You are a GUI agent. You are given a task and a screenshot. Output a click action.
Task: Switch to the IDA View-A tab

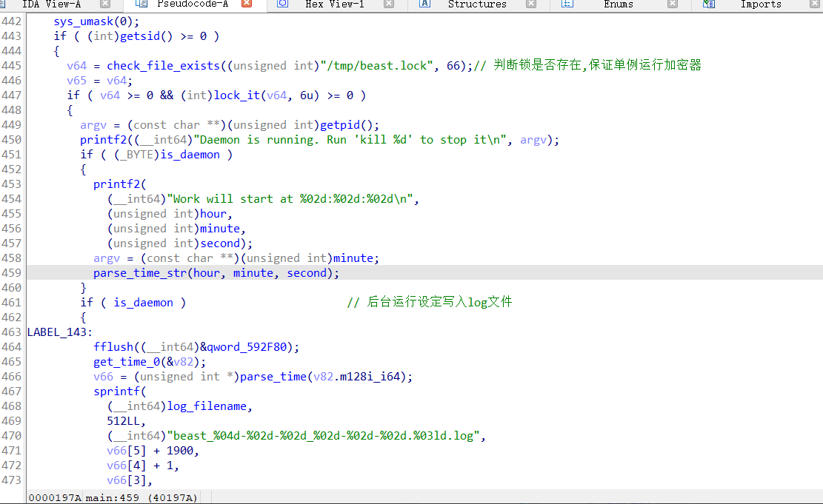click(x=51, y=4)
